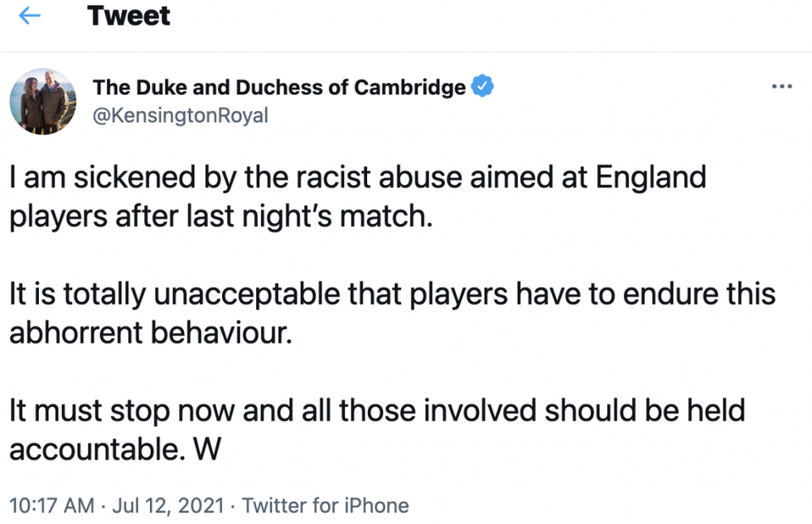Click the "Twitter for iPhone" source link

[x=326, y=505]
